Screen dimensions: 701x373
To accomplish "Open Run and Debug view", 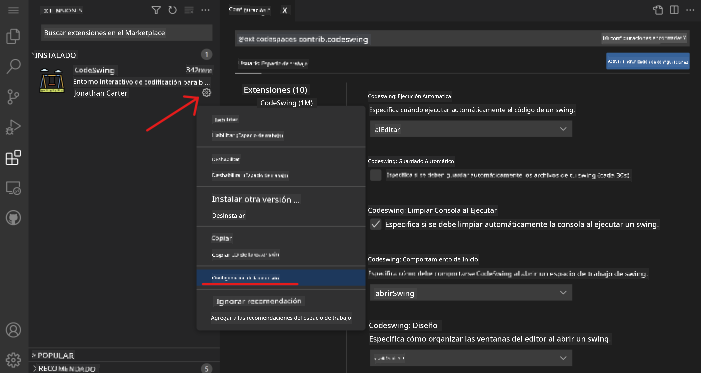I will (x=13, y=127).
